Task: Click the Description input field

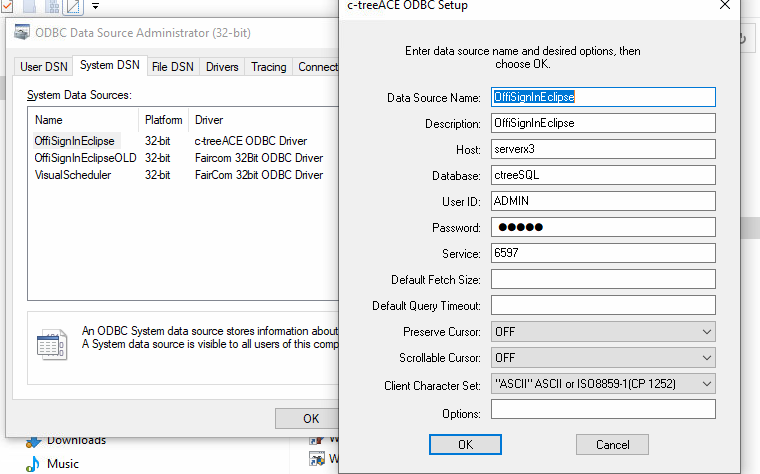Action: pos(603,123)
